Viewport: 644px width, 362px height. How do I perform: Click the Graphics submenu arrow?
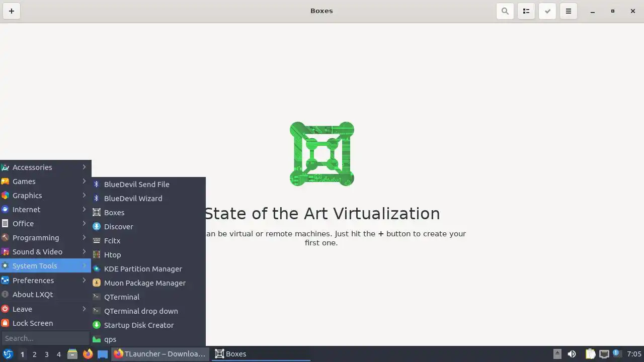click(84, 196)
